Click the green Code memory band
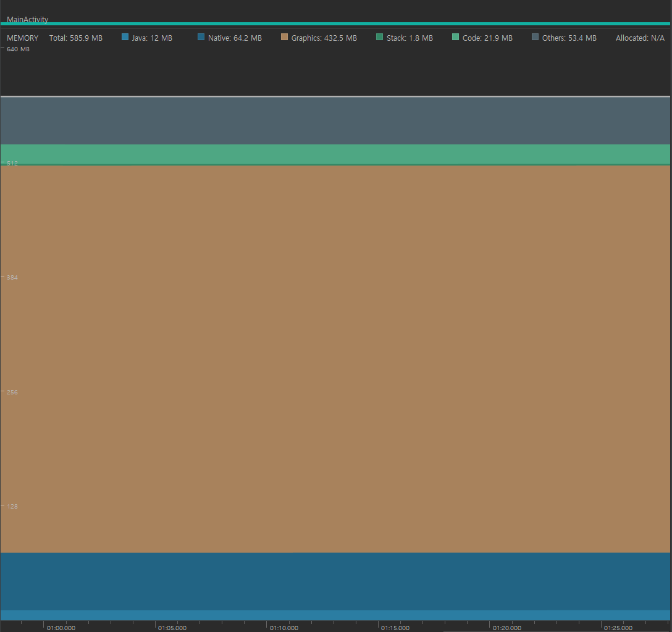Viewport: 672px width, 632px height. 335,154
